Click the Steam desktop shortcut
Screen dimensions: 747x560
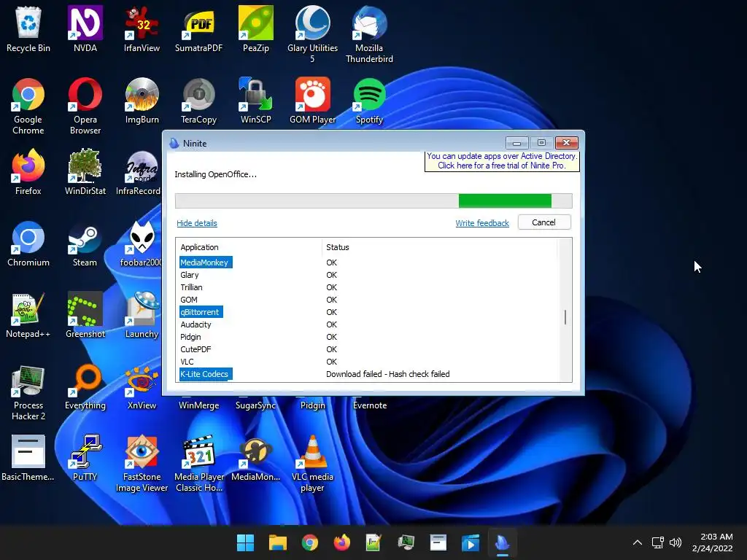click(x=85, y=244)
